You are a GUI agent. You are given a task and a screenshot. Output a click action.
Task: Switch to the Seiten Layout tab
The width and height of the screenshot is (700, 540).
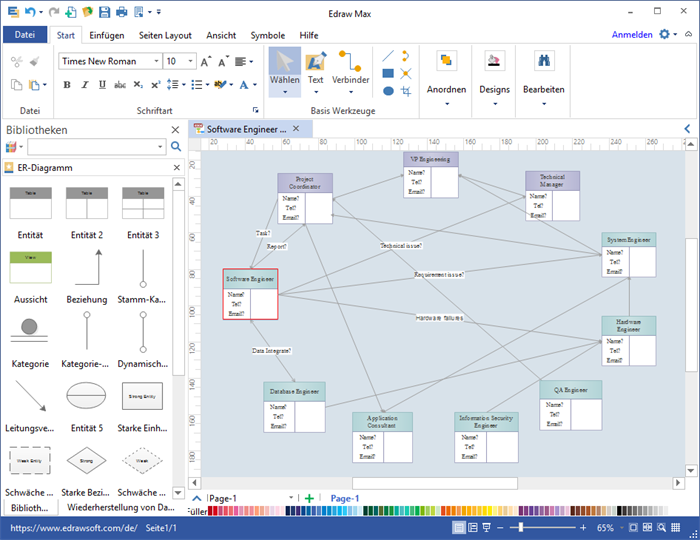[165, 35]
